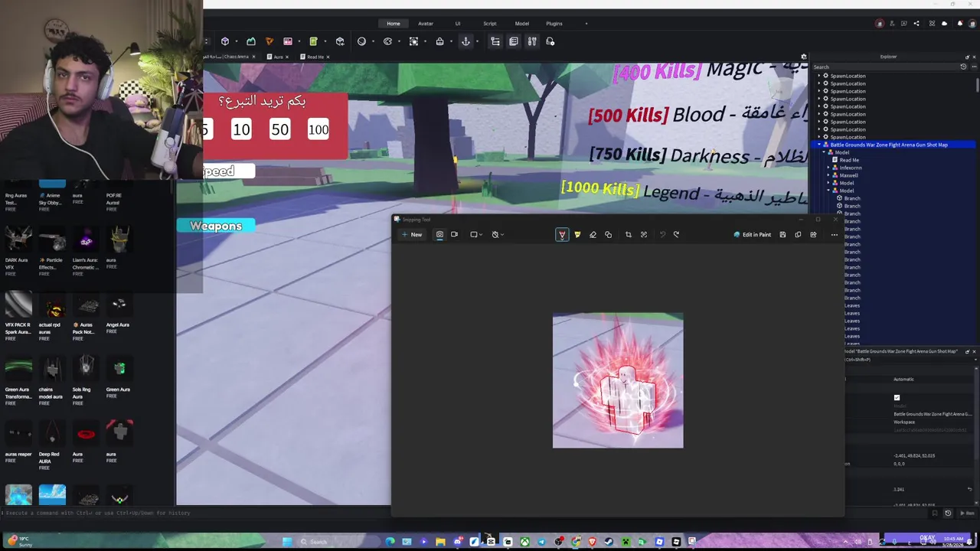The image size is (980, 551).
Task: Open the Plugins ribbon tab
Action: tap(554, 24)
